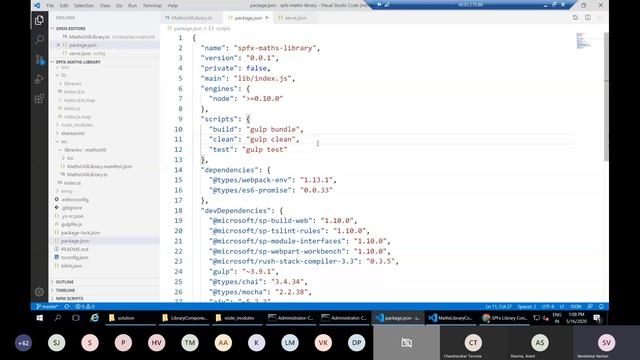The width and height of the screenshot is (640, 360).
Task: Expand the sharepoint folder
Action: pos(73,133)
